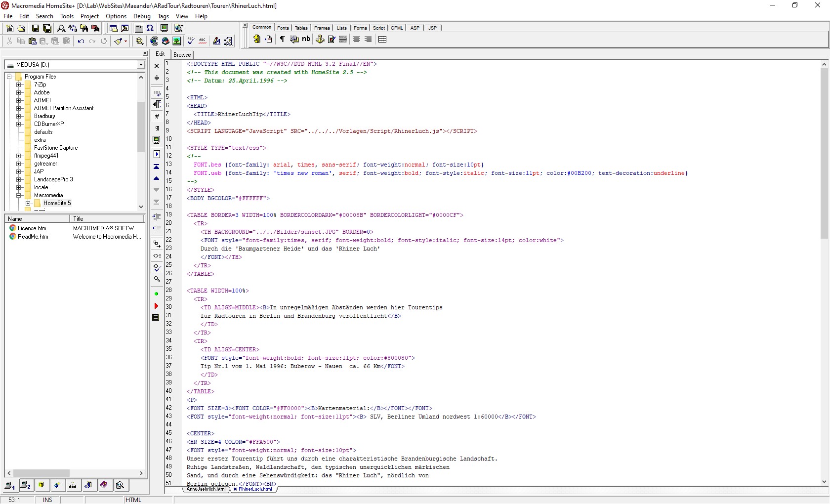Run spell check with the ABC checkmark icon
The width and height of the screenshot is (830, 504).
click(191, 41)
